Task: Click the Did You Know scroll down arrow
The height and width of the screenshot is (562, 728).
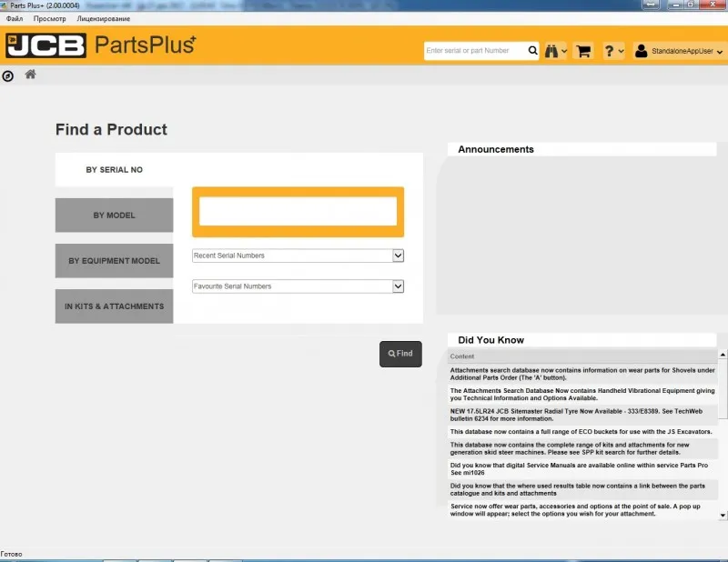Action: (723, 515)
